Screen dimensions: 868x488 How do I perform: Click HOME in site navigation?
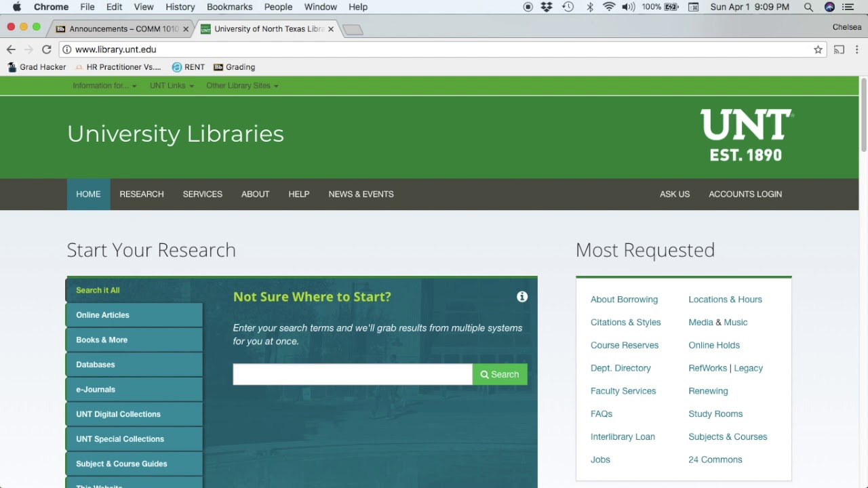88,195
